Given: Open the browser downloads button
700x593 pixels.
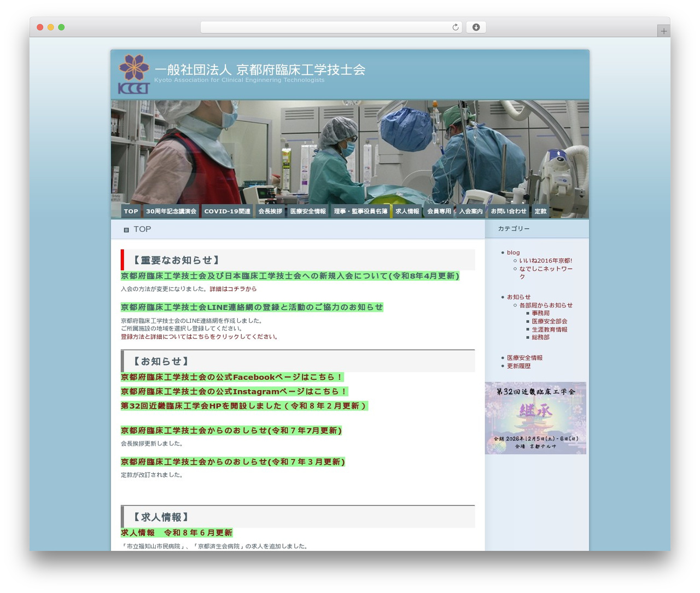Looking at the screenshot, I should (476, 27).
